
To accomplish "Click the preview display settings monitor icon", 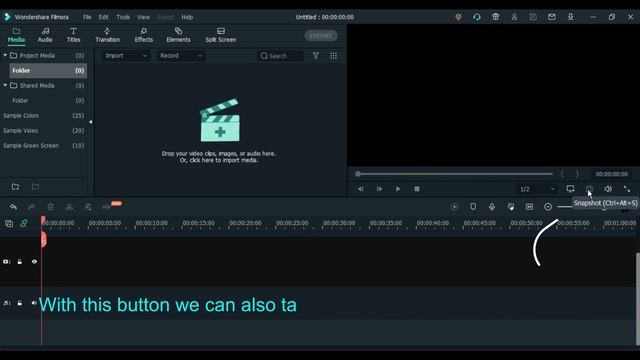I will pyautogui.click(x=570, y=189).
